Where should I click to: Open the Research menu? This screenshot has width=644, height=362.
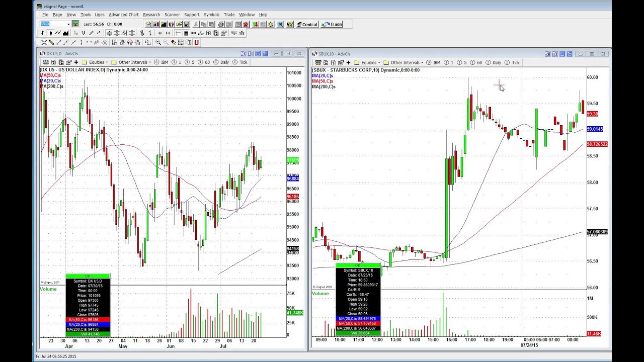point(151,15)
